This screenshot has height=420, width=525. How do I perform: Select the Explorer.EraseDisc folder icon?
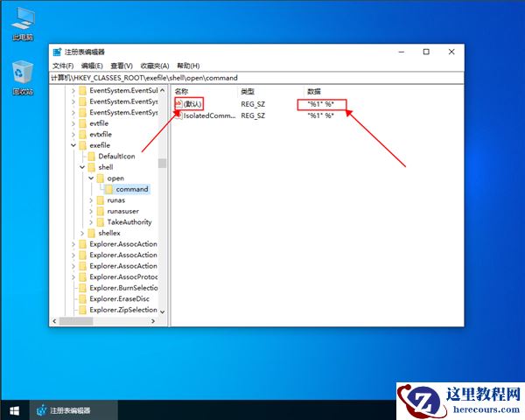pos(82,299)
